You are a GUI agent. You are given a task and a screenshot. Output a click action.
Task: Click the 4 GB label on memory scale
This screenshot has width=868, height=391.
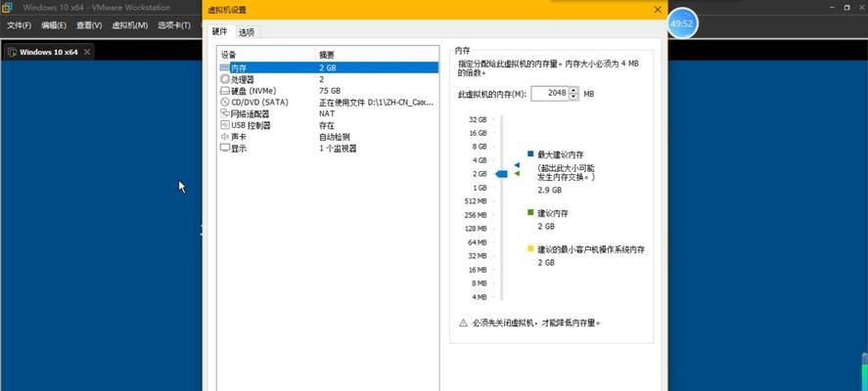click(x=480, y=160)
